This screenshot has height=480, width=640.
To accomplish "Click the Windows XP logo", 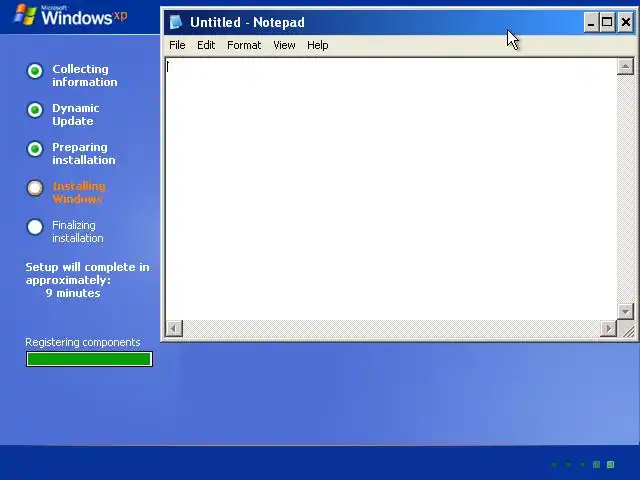I will pos(70,16).
